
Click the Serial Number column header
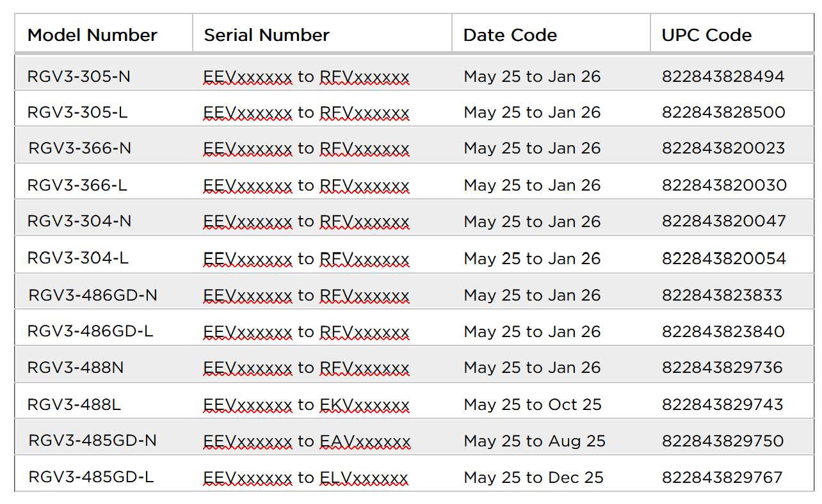tap(266, 35)
